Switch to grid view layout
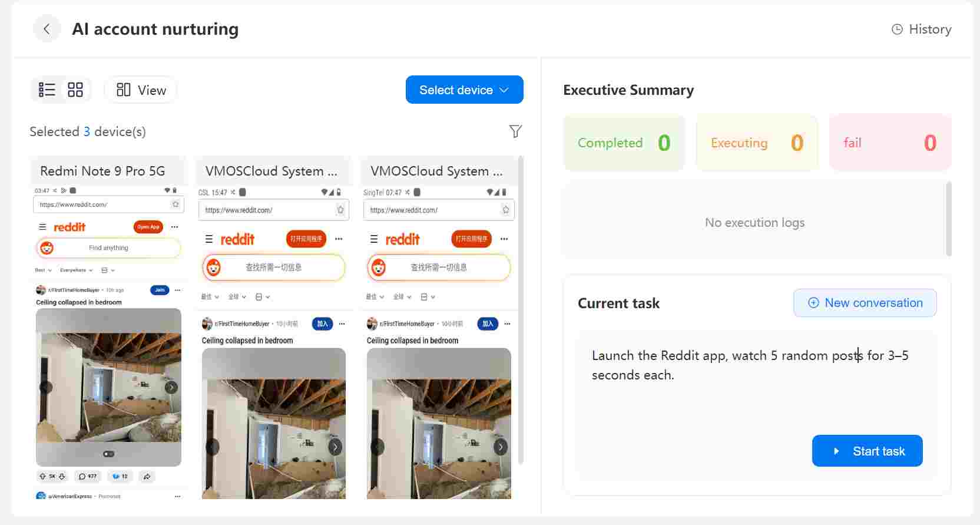Screen dimensions: 980x525 click(x=75, y=90)
